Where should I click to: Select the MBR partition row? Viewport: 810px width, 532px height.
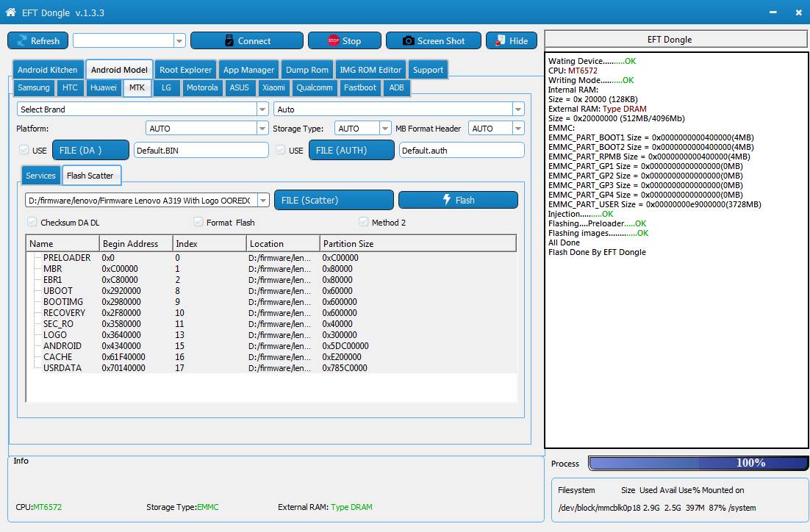271,269
